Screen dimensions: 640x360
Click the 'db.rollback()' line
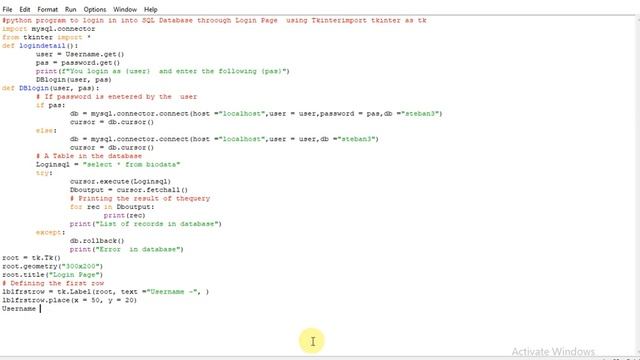pos(97,241)
